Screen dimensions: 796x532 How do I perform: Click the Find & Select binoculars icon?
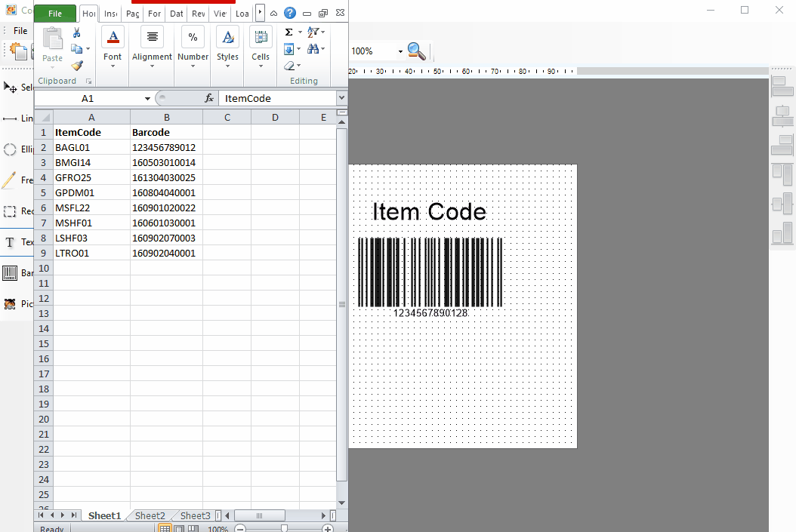point(313,49)
